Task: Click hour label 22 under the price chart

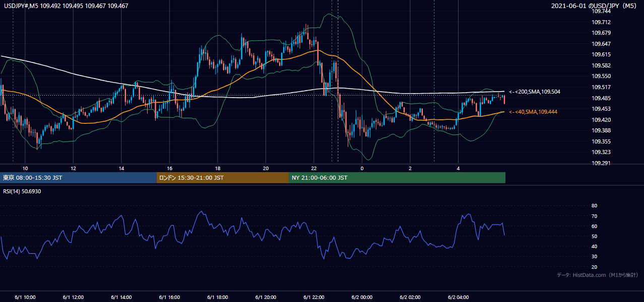Action: click(x=314, y=168)
